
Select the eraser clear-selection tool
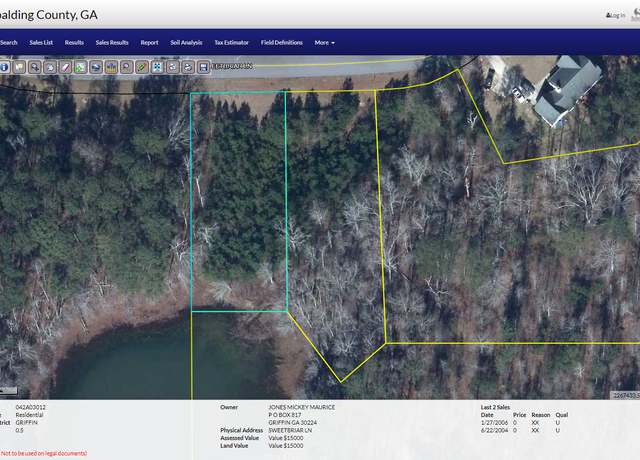(x=66, y=67)
